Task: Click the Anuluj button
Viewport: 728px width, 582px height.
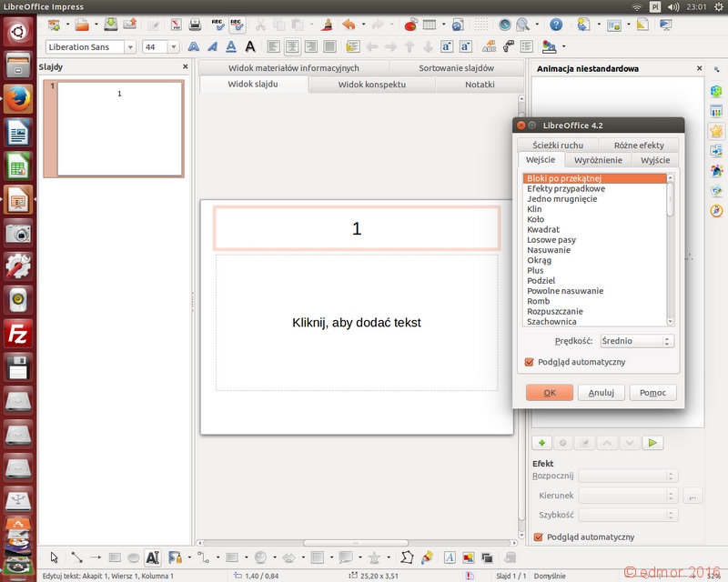Action: pos(602,393)
